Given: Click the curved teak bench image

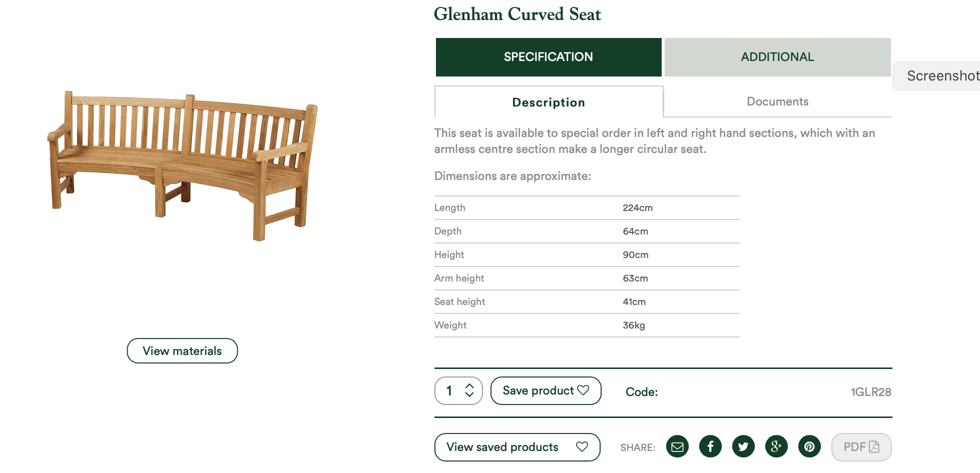Looking at the screenshot, I should (x=183, y=165).
